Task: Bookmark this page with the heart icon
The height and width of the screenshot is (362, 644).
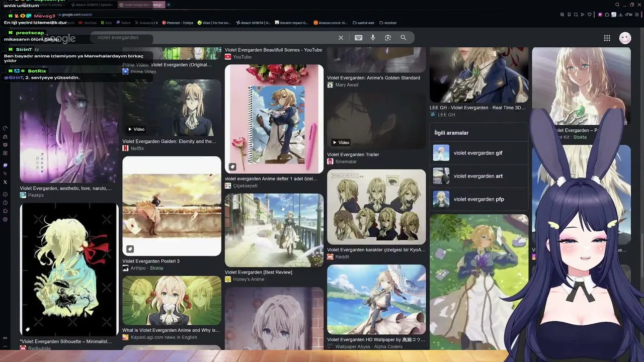Action: tap(590, 15)
